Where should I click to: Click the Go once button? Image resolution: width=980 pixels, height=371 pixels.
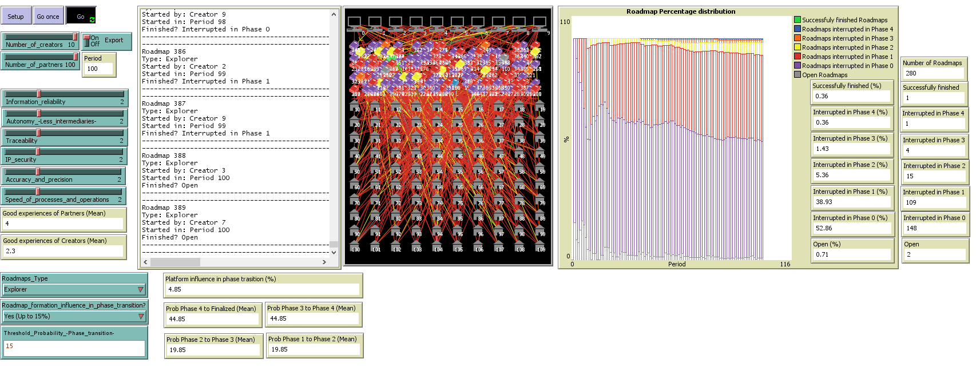click(48, 16)
